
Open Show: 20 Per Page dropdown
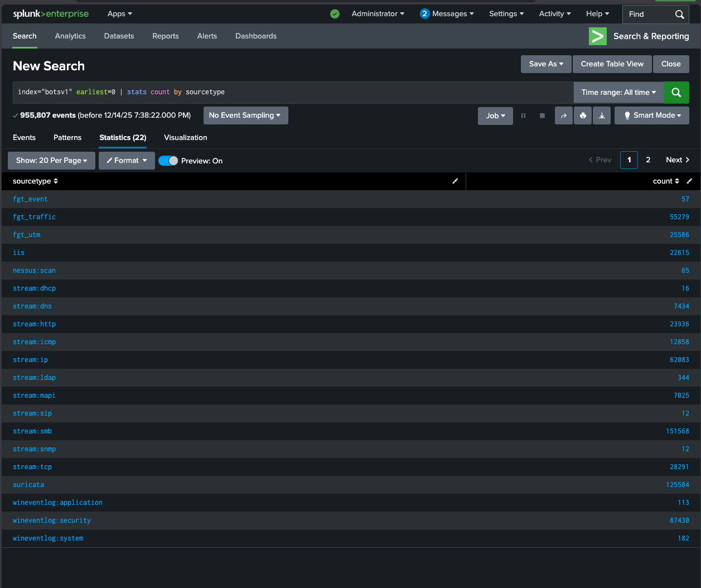[x=51, y=161]
